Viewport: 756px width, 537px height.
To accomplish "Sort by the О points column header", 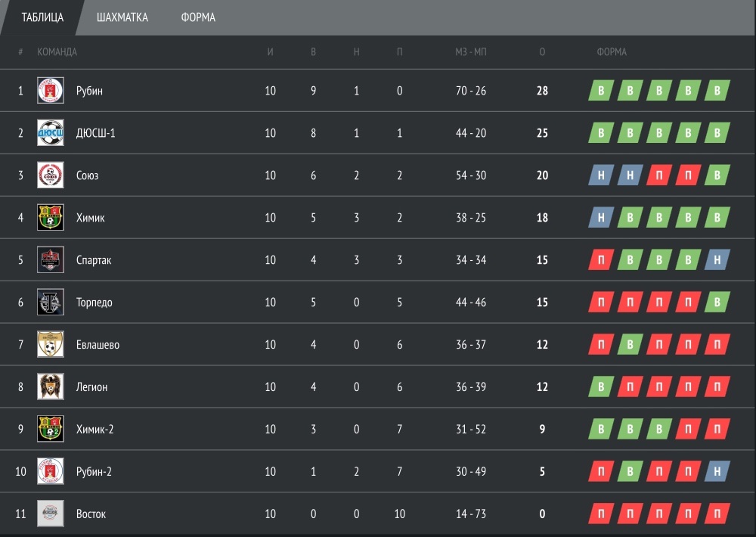I will point(542,51).
